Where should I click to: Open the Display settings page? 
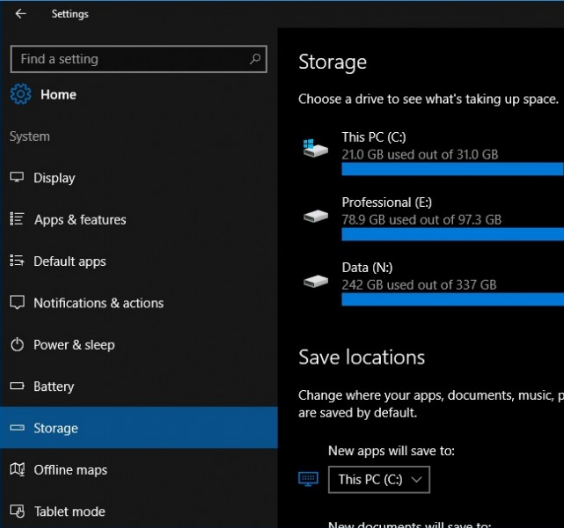pyautogui.click(x=139, y=178)
